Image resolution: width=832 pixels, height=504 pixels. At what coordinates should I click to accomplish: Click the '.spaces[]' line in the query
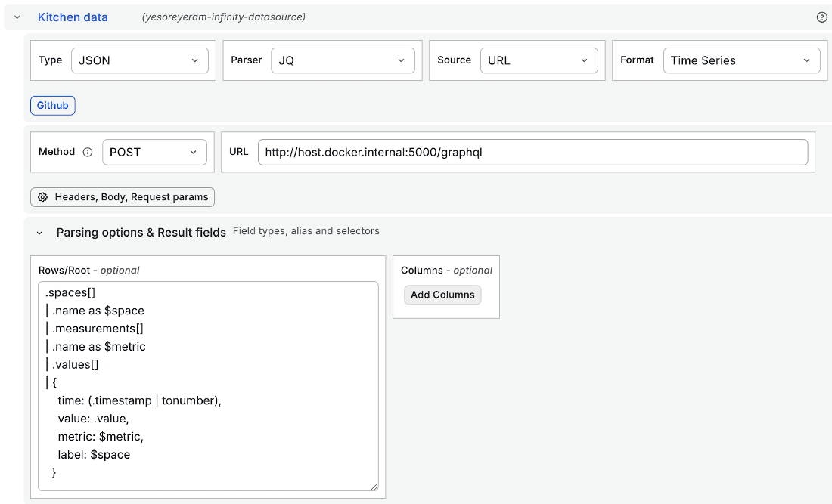tap(70, 292)
